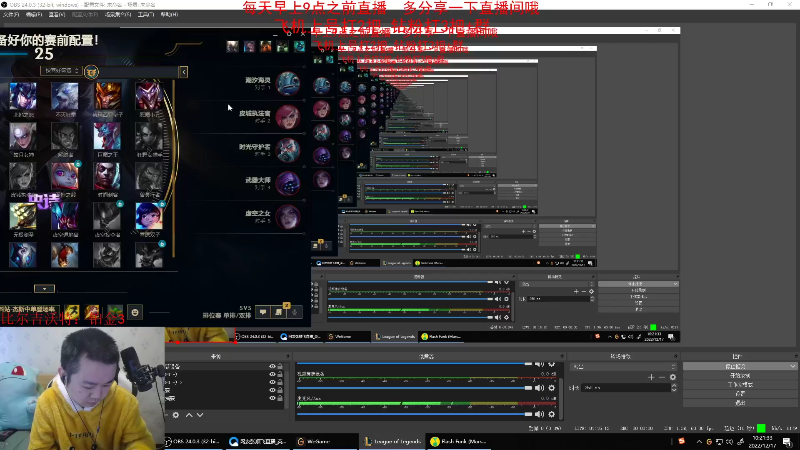Hide the last source with eye icon
The image size is (800, 450).
click(272, 398)
